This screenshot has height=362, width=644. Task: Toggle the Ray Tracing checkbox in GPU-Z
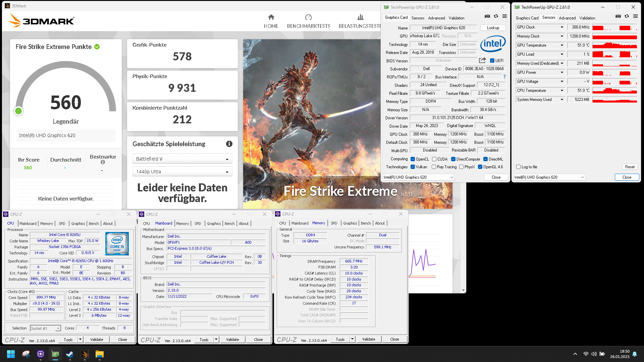[x=434, y=167]
